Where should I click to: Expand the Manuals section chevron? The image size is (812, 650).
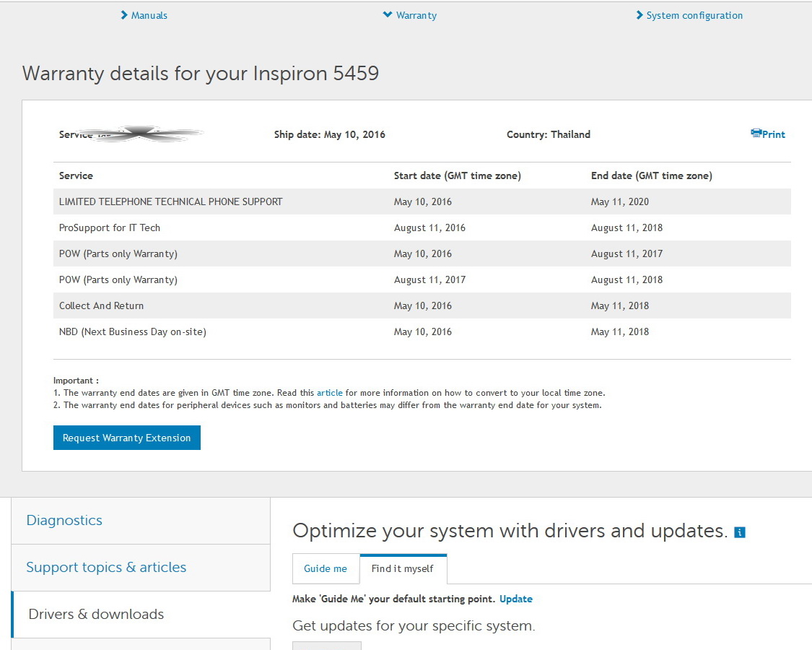(x=124, y=15)
